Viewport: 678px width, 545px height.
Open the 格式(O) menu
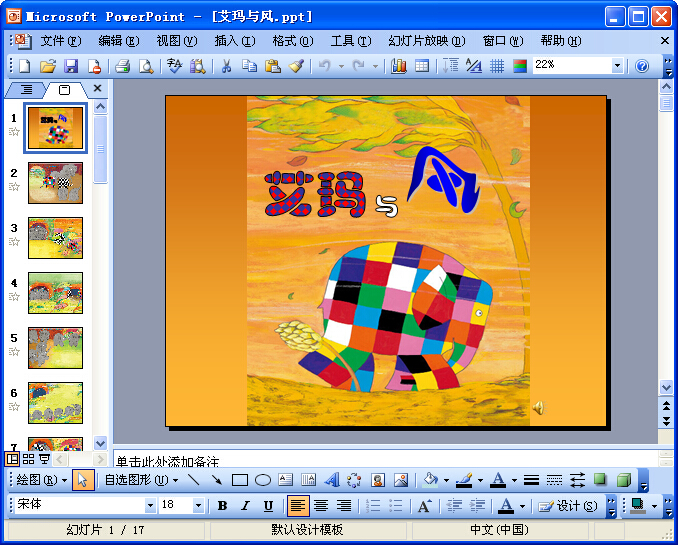click(293, 41)
